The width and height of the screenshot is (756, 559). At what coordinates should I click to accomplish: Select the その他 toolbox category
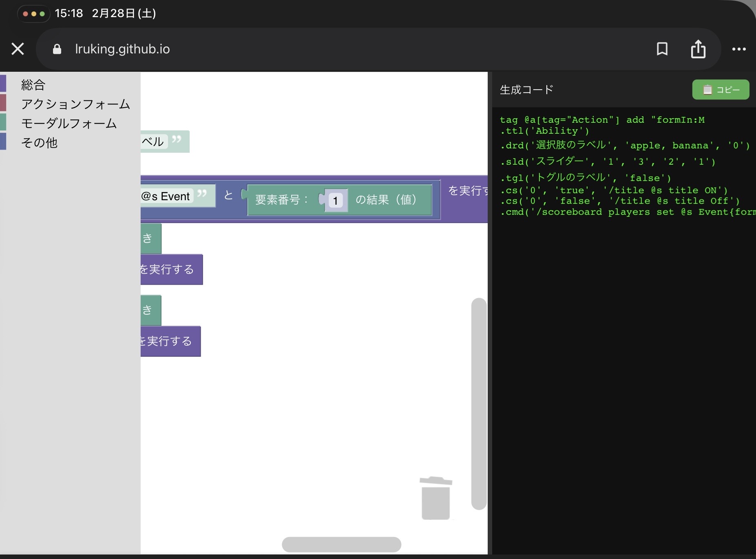click(x=39, y=142)
